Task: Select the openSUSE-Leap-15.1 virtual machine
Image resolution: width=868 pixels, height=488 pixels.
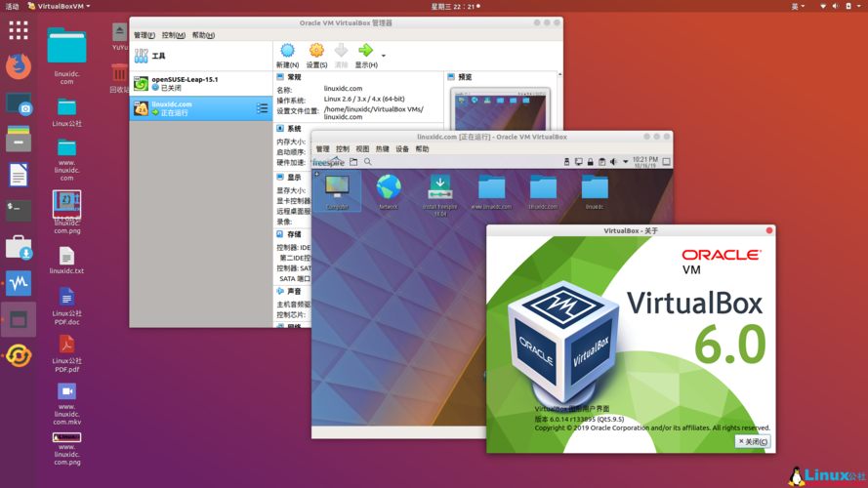Action: [x=201, y=84]
